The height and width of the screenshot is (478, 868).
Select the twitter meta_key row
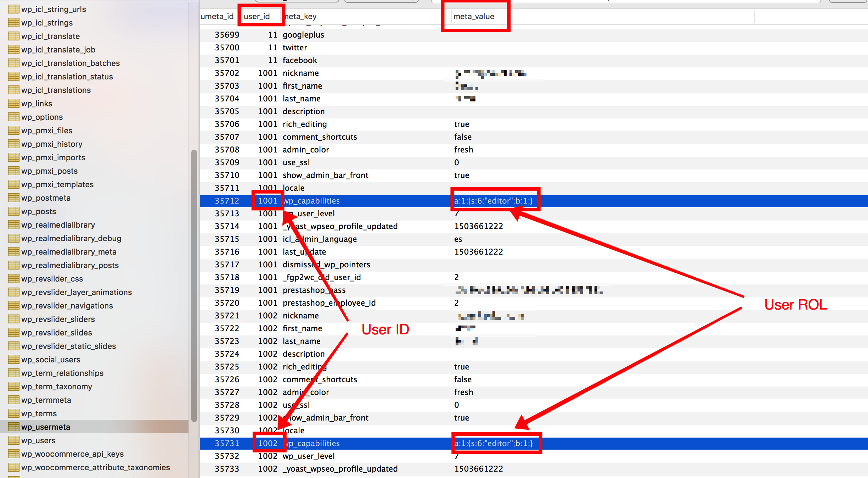pyautogui.click(x=295, y=48)
